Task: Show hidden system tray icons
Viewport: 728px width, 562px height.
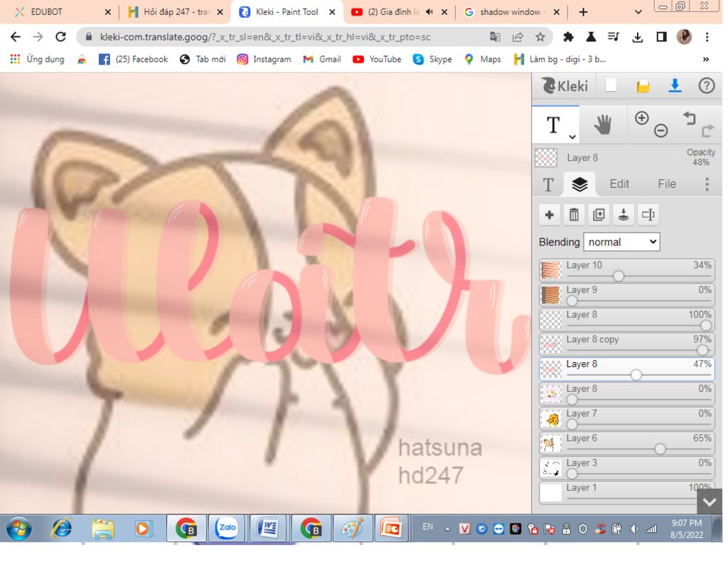Action: tap(448, 529)
